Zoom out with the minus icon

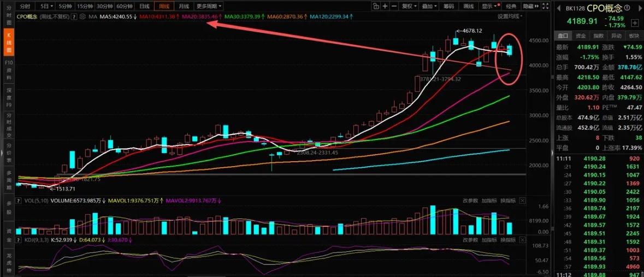tap(394, 6)
